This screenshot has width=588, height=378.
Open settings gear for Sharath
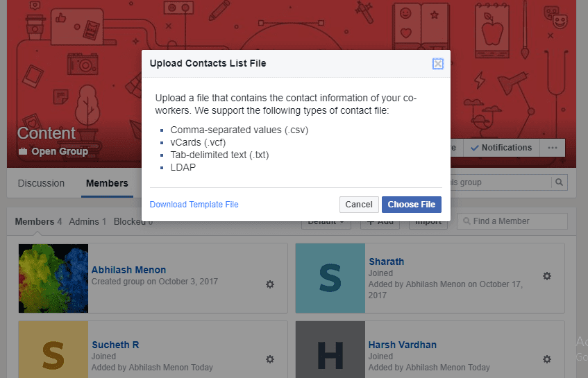547,276
